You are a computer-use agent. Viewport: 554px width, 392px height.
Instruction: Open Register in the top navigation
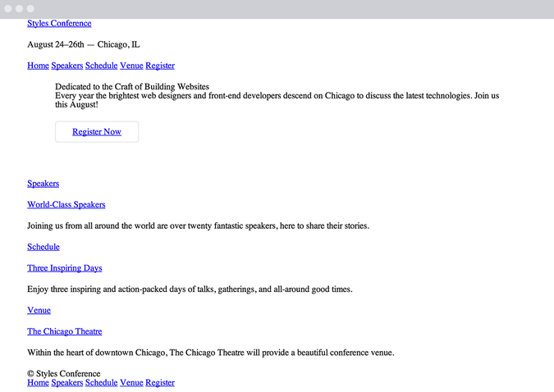[x=160, y=66]
